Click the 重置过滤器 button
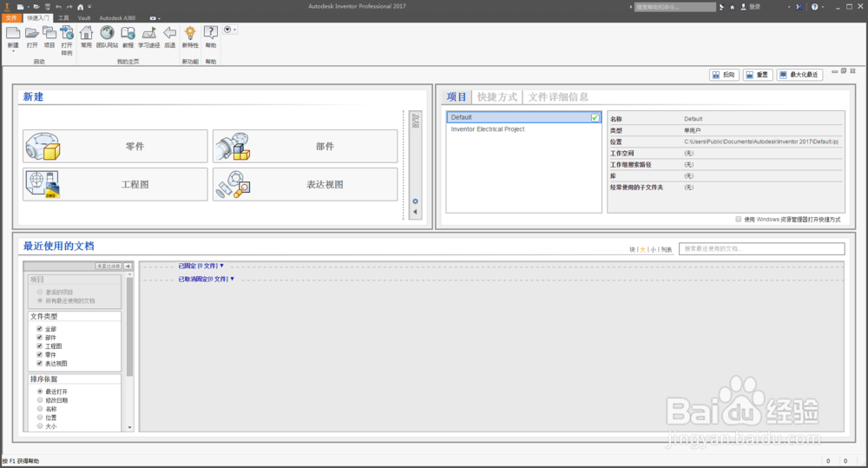Screen dimensions: 868x468 [108, 266]
